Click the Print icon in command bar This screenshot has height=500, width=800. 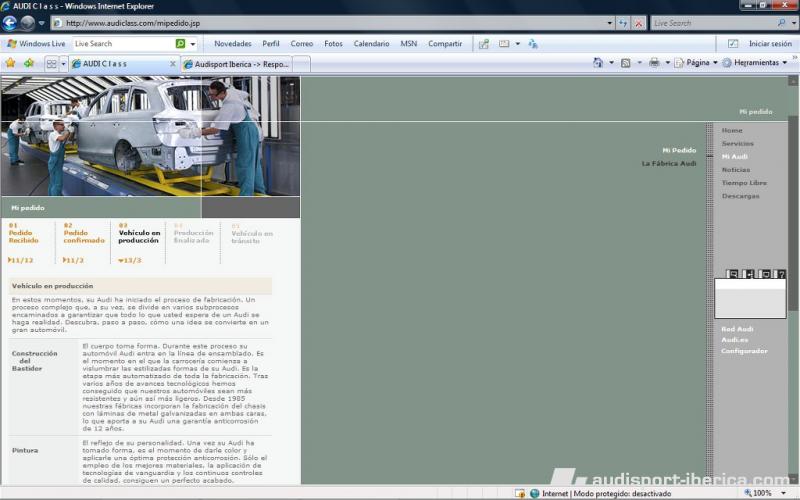(654, 63)
